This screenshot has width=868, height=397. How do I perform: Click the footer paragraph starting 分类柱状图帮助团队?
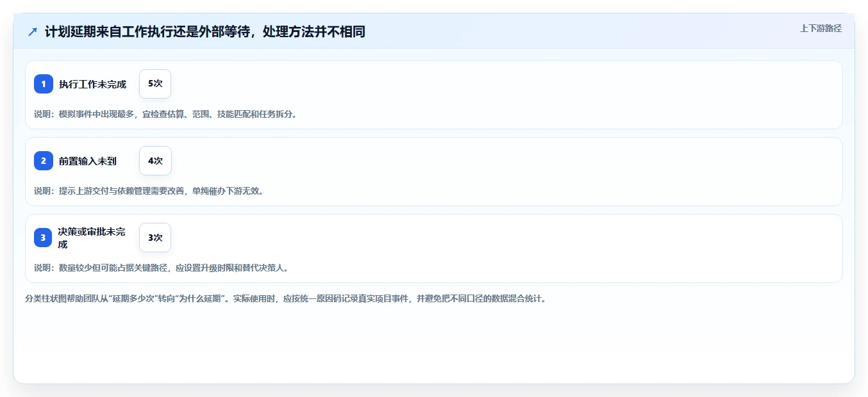(286, 298)
